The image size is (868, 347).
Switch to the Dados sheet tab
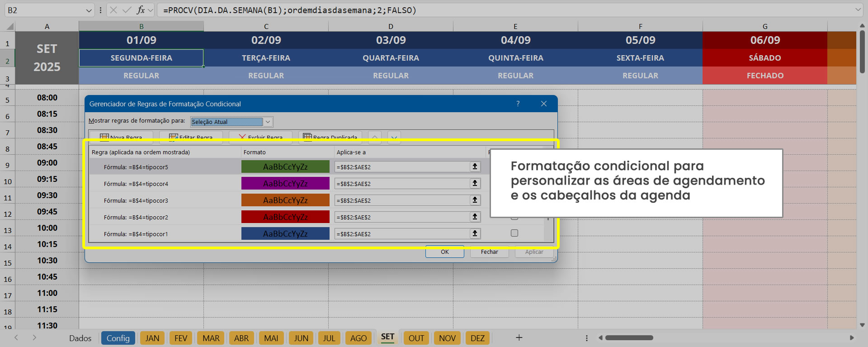tap(80, 338)
